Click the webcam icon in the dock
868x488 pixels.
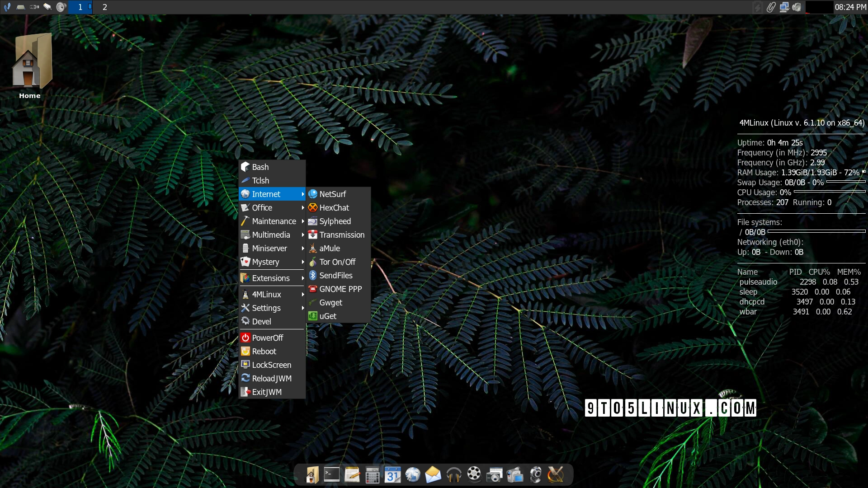click(536, 475)
